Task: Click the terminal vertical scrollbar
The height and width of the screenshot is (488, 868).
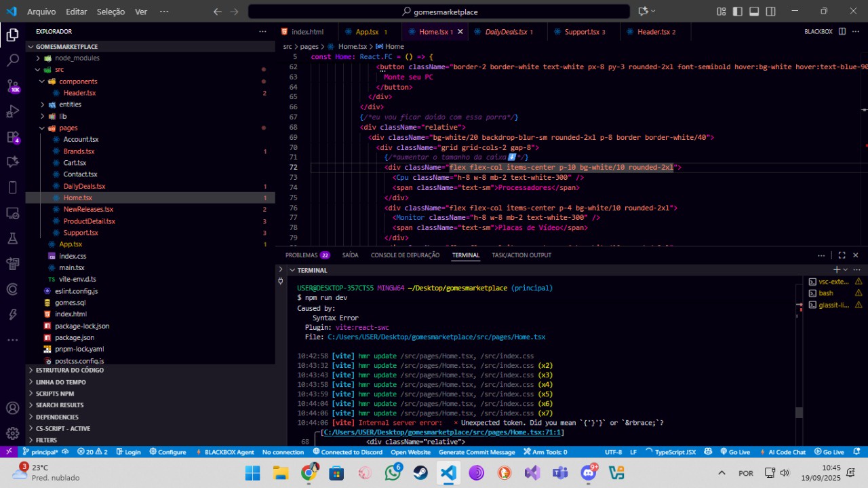Action: [799, 412]
